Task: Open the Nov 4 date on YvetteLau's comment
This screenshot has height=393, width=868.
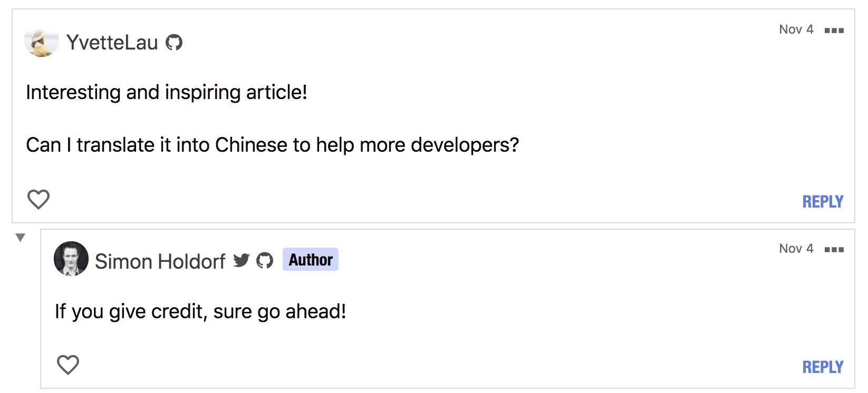Action: click(x=796, y=30)
